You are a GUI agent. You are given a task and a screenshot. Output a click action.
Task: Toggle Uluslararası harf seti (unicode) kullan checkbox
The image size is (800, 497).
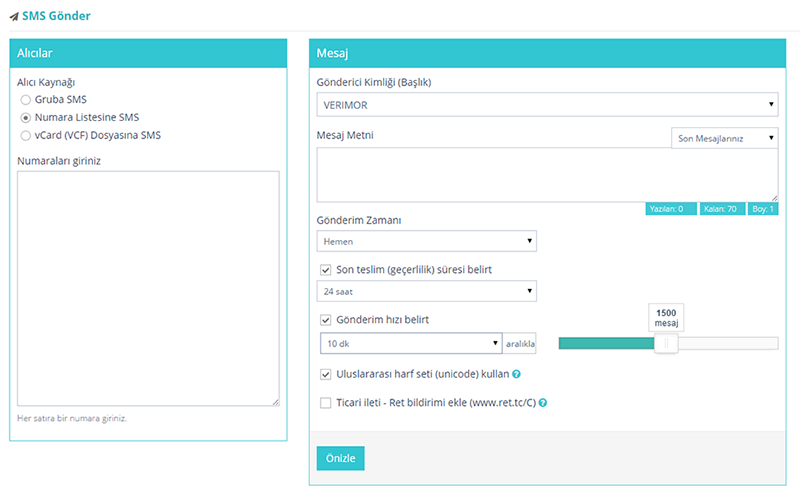[x=326, y=374]
